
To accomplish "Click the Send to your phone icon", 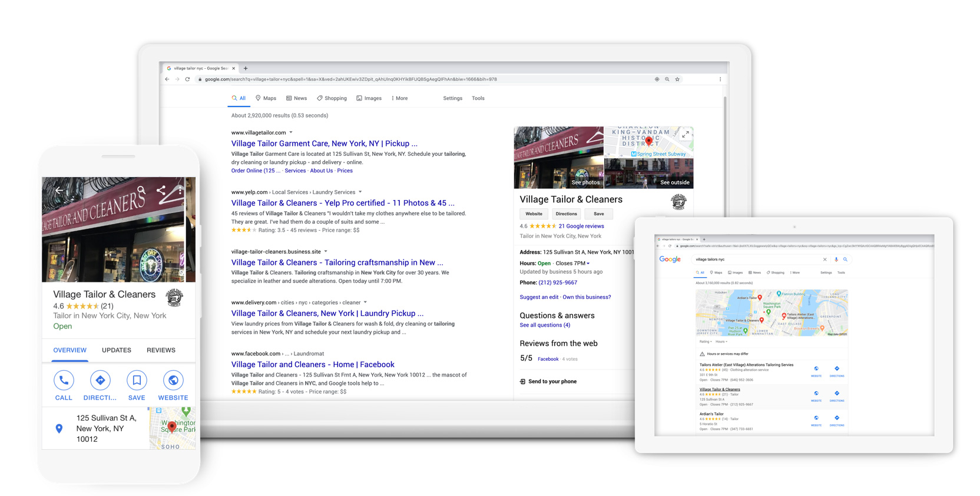I will (522, 382).
